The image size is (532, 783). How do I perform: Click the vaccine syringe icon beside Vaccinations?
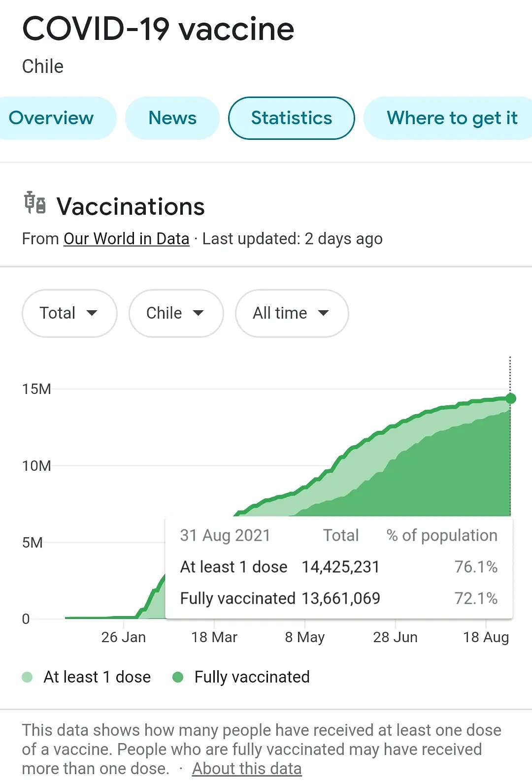(x=35, y=203)
